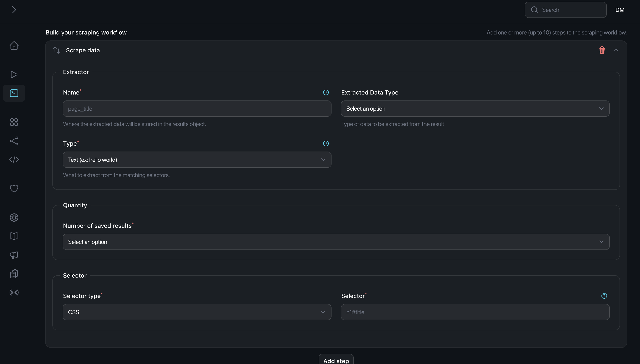The image size is (640, 364).
Task: Click the Add step button
Action: (x=336, y=360)
